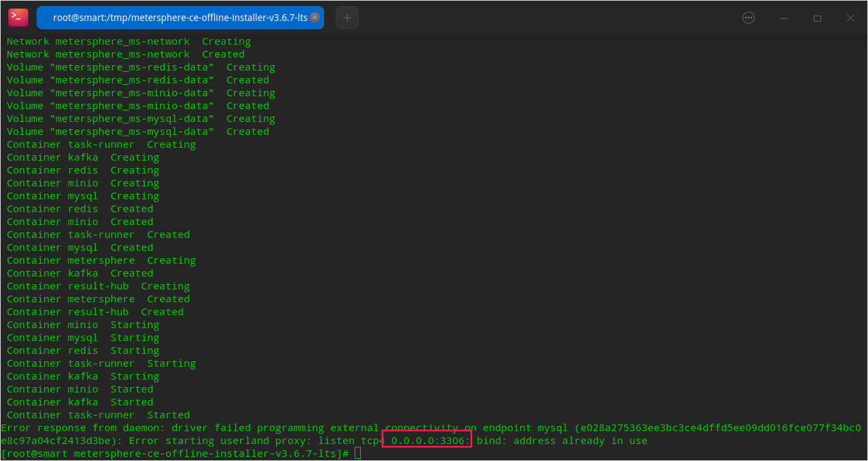
Task: Click the "Container kafka Started" output line
Action: [80, 402]
